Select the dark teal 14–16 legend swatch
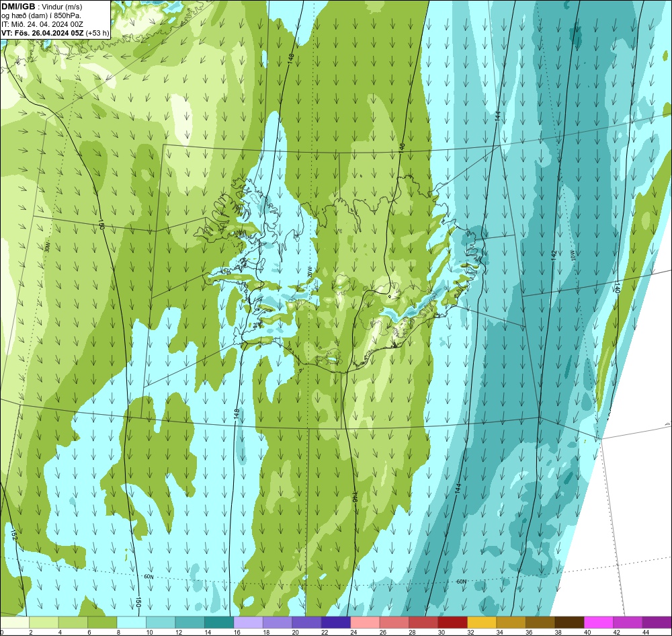Screen dimensions: 672x636 [219, 623]
